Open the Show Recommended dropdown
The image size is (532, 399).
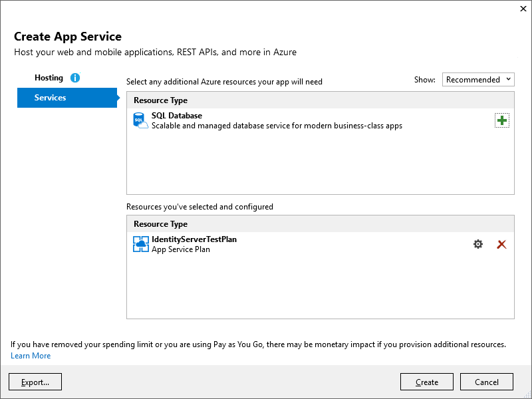(x=478, y=79)
